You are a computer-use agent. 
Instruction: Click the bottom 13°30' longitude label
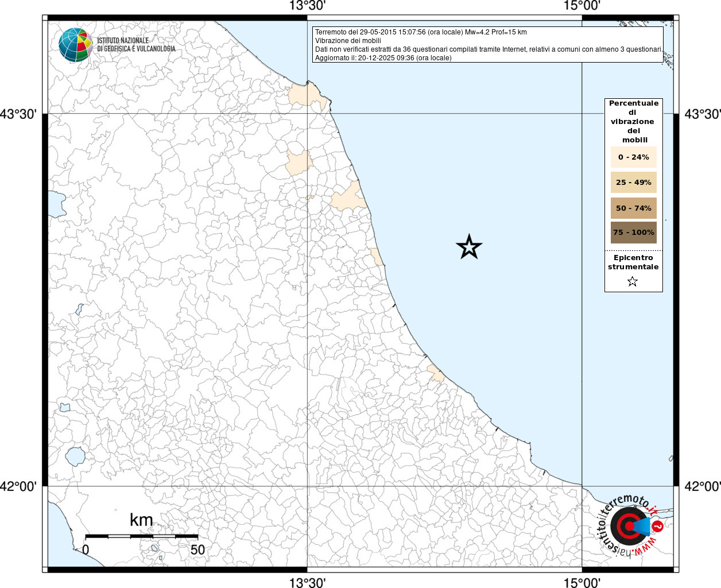pyautogui.click(x=307, y=583)
